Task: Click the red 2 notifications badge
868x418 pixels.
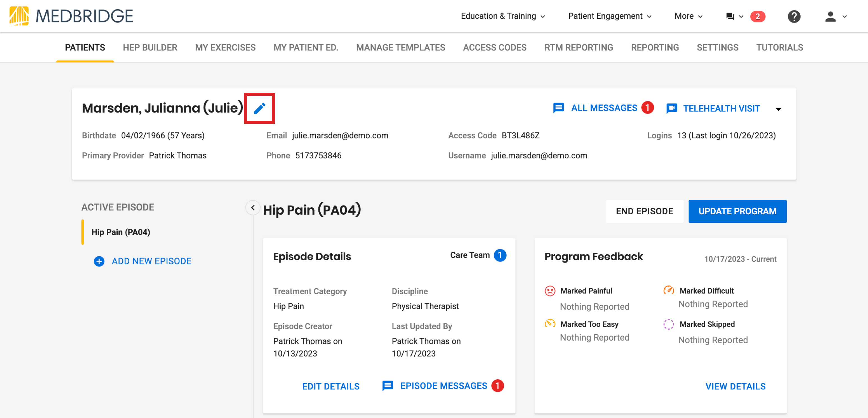Action: tap(757, 16)
